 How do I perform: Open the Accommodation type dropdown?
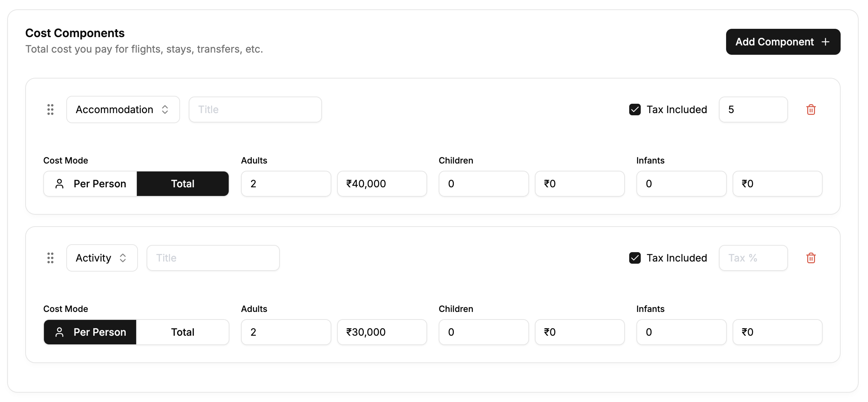(123, 110)
